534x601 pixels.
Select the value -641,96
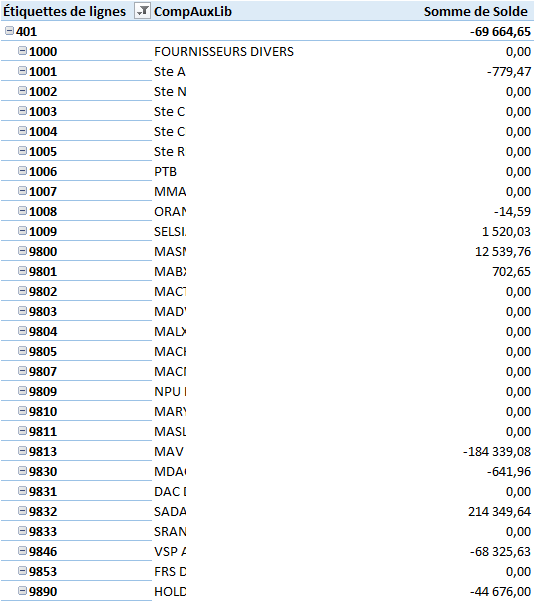(x=509, y=471)
